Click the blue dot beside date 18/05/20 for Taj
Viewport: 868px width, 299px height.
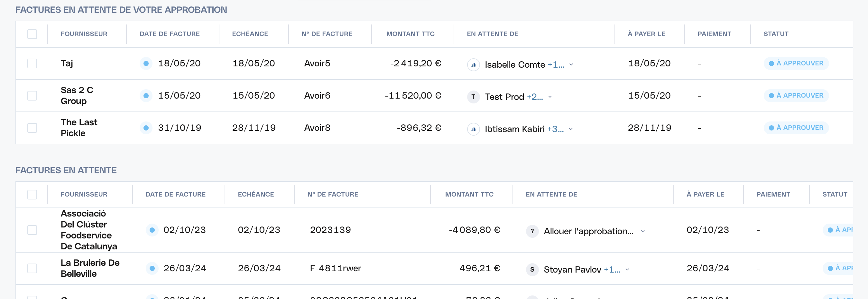pos(146,63)
